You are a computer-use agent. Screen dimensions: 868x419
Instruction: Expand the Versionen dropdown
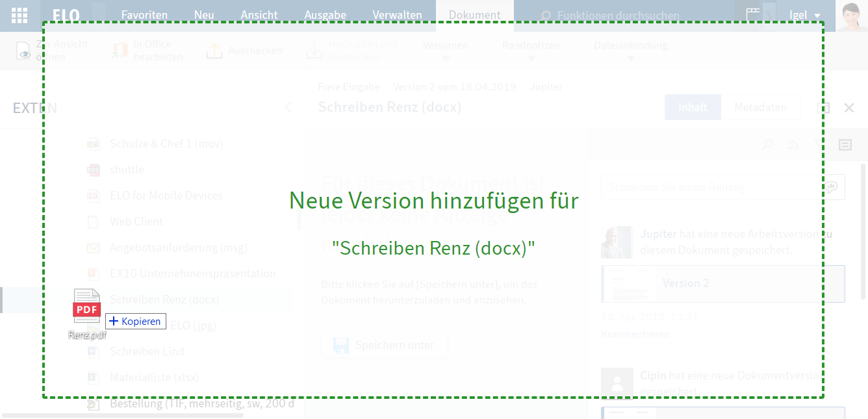click(x=445, y=51)
